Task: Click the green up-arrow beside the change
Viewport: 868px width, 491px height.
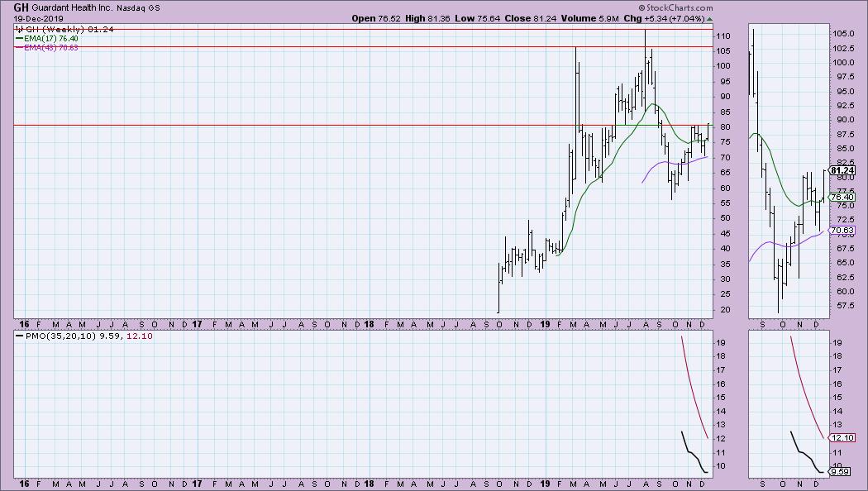Action: pyautogui.click(x=709, y=19)
